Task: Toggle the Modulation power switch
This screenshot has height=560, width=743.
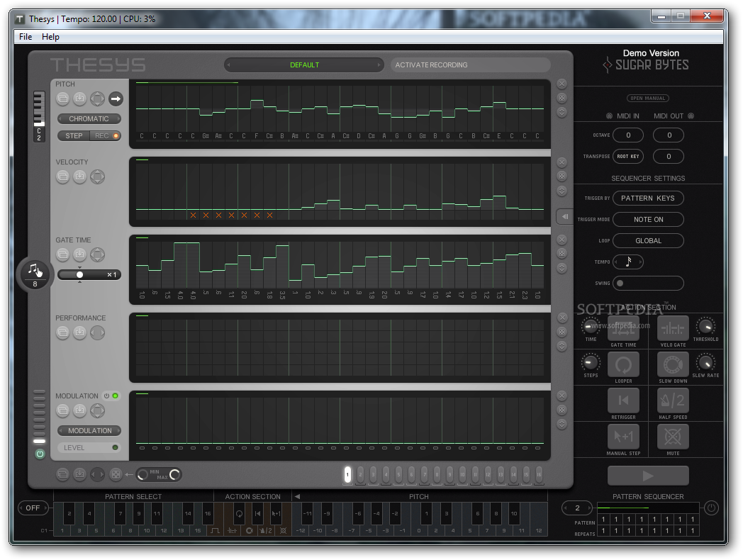Action: (106, 396)
